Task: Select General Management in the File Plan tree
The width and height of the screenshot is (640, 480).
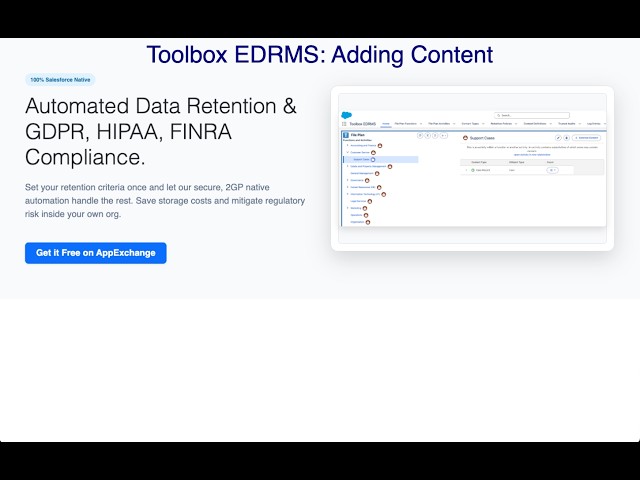Action: [x=362, y=173]
